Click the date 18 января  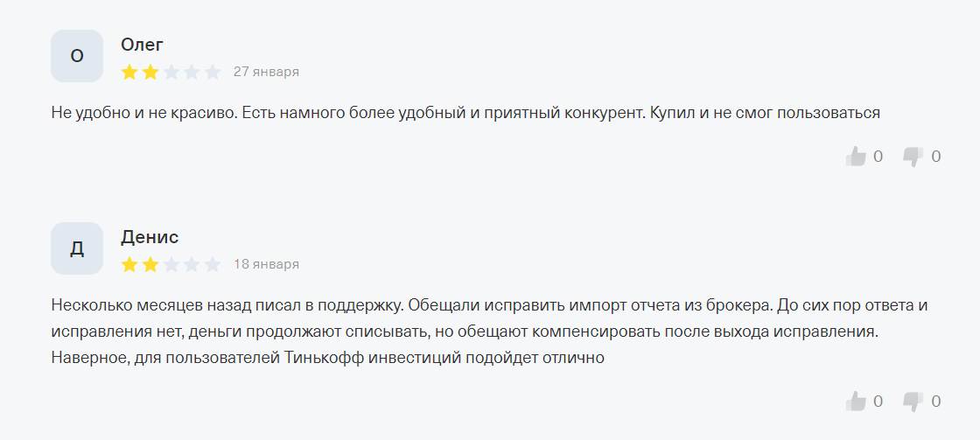pyautogui.click(x=266, y=264)
